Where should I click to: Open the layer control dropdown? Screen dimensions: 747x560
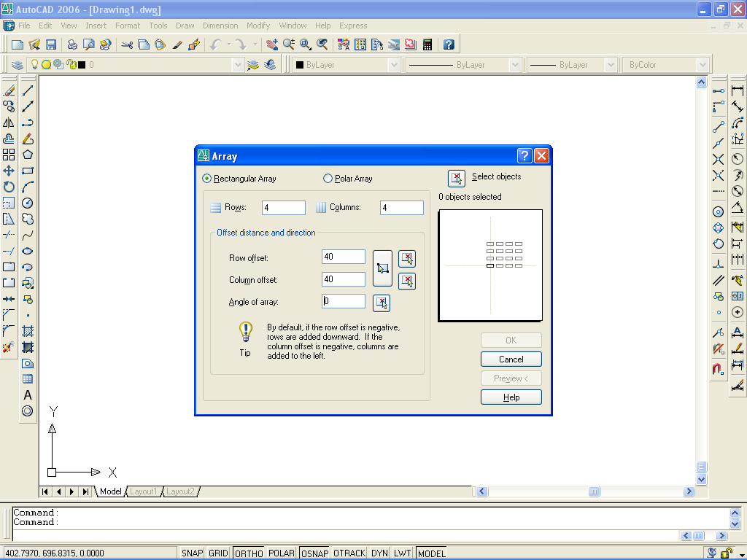pyautogui.click(x=239, y=65)
